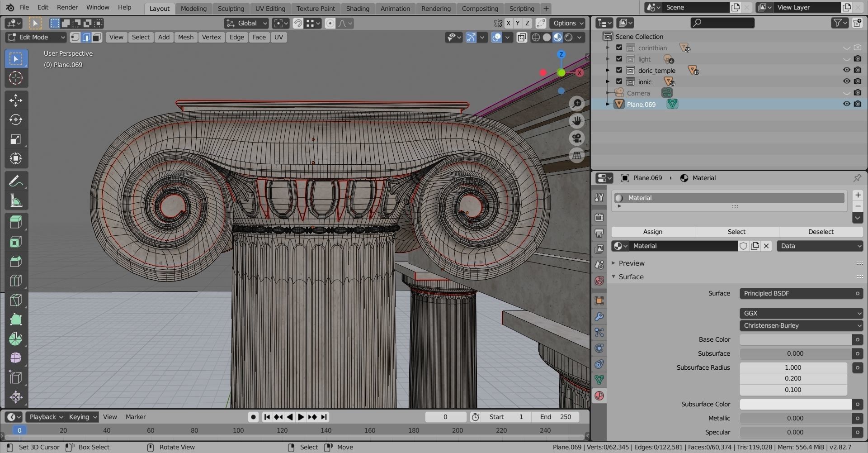Switch to the Sculpting workspace tab
The height and width of the screenshot is (453, 868).
(x=231, y=8)
